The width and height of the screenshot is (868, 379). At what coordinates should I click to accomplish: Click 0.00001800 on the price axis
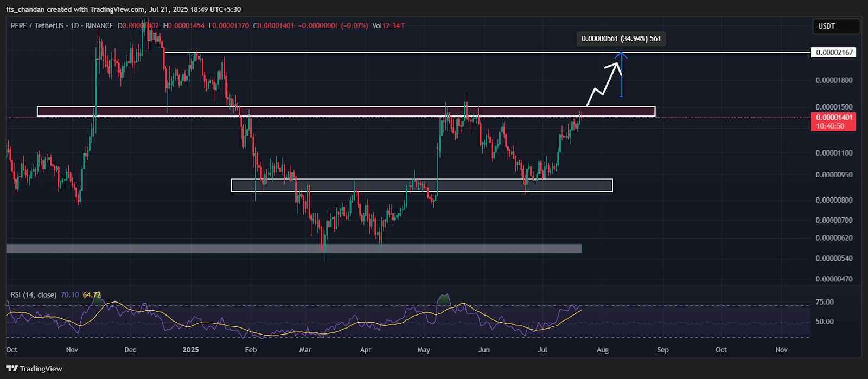click(x=834, y=80)
